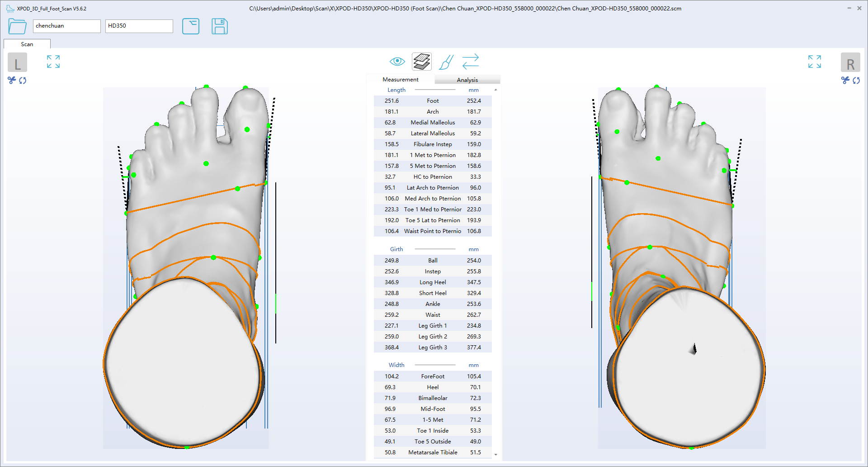This screenshot has height=467, width=868.
Task: Switch to the Analysis tab
Action: click(x=467, y=80)
